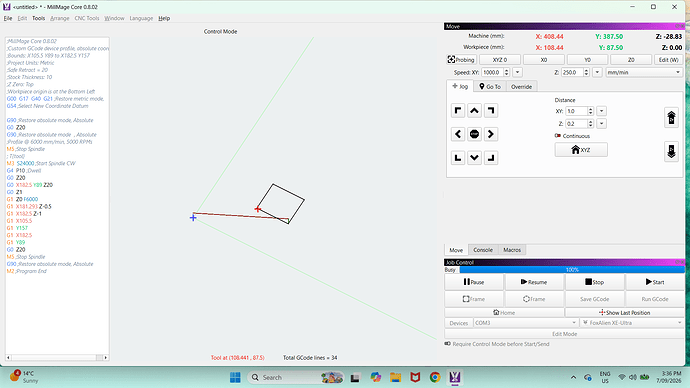
Task: Open COM3 port dropdown
Action: click(x=525, y=323)
